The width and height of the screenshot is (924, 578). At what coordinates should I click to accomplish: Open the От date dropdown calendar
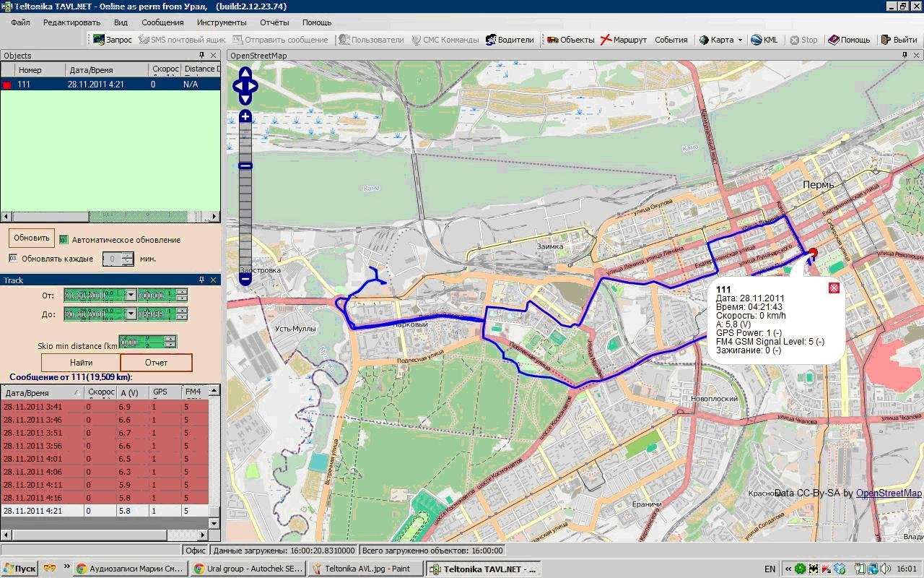tap(131, 295)
